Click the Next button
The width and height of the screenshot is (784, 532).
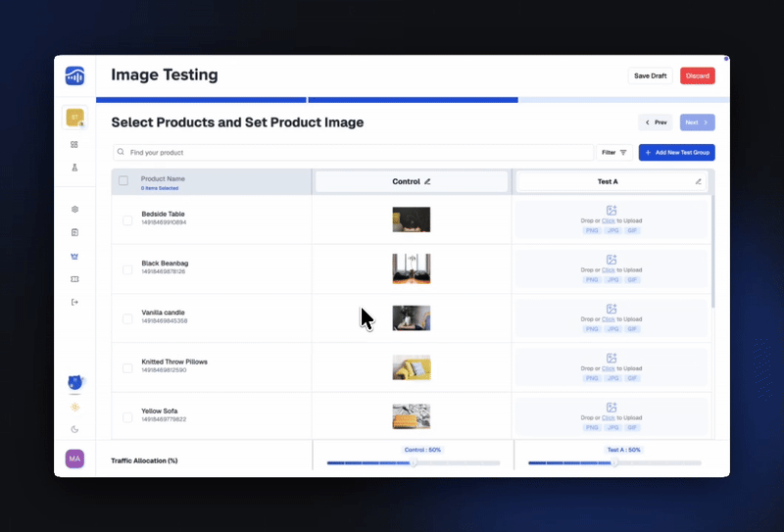pyautogui.click(x=698, y=122)
